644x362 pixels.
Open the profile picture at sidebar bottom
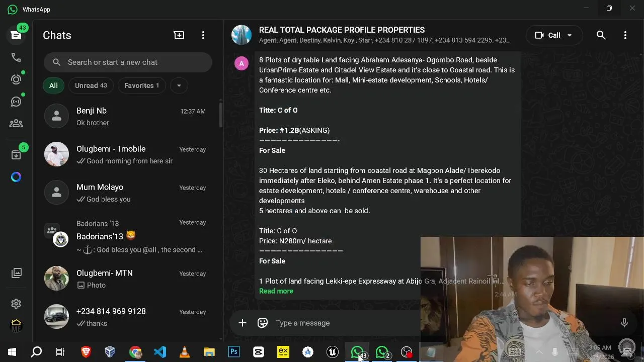[x=16, y=326]
